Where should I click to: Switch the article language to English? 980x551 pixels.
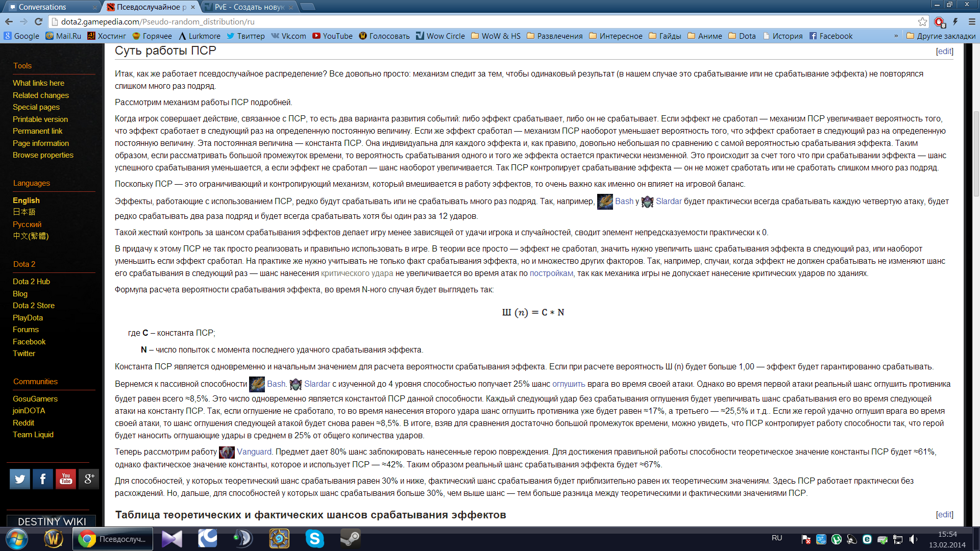26,201
